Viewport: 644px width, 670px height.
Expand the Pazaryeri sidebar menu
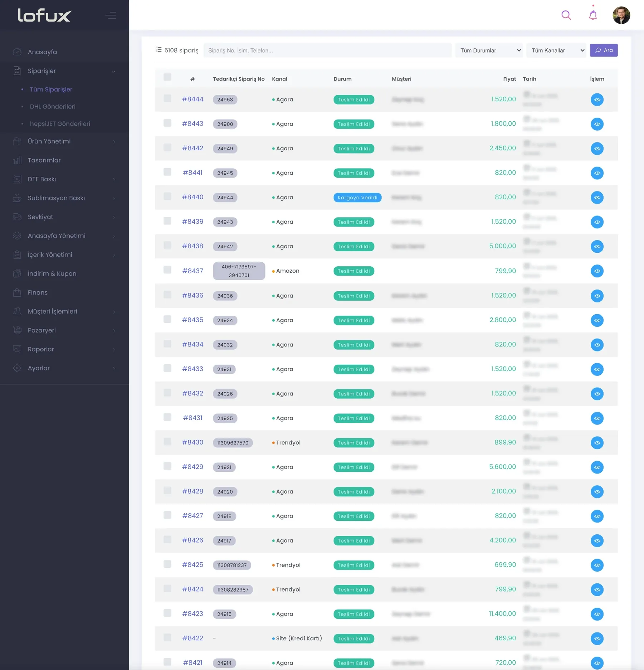(64, 330)
